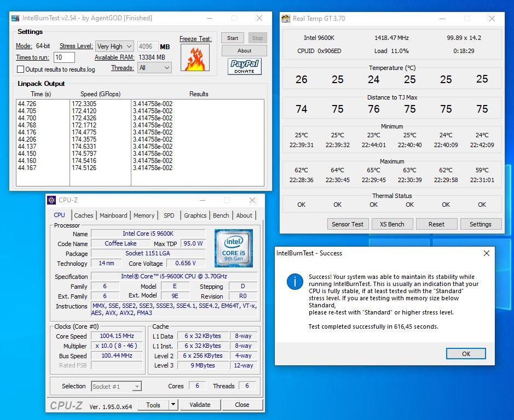
Task: Start the IntelBurnTest stress test
Action: click(233, 38)
